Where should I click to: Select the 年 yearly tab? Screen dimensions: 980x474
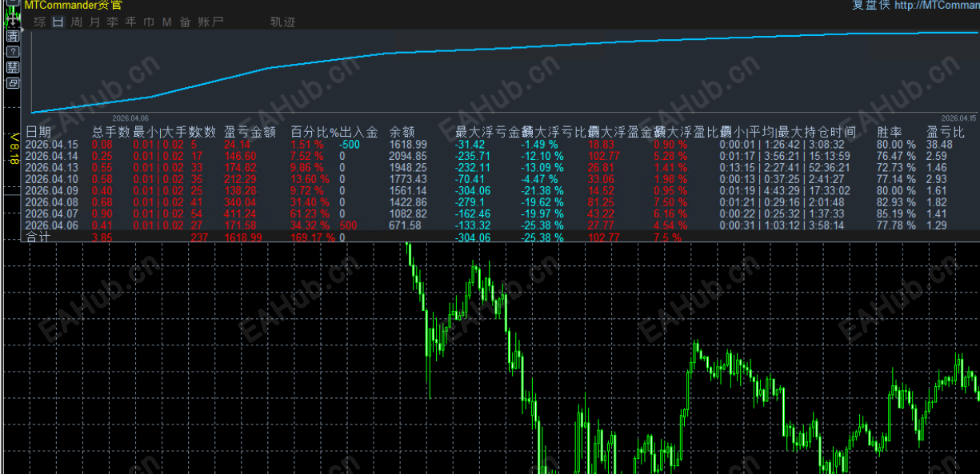[x=130, y=22]
